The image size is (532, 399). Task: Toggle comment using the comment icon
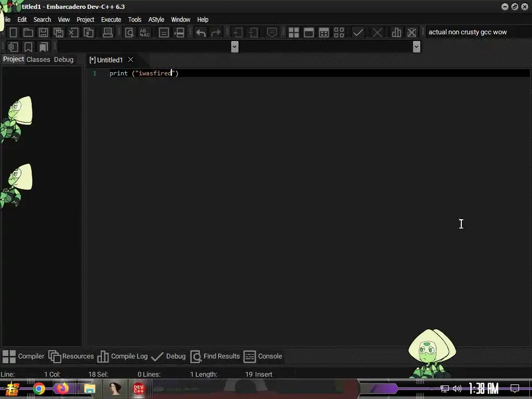(272, 33)
